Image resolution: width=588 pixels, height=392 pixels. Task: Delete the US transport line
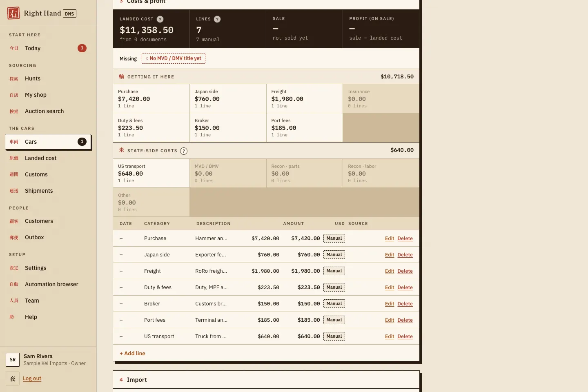pos(405,336)
